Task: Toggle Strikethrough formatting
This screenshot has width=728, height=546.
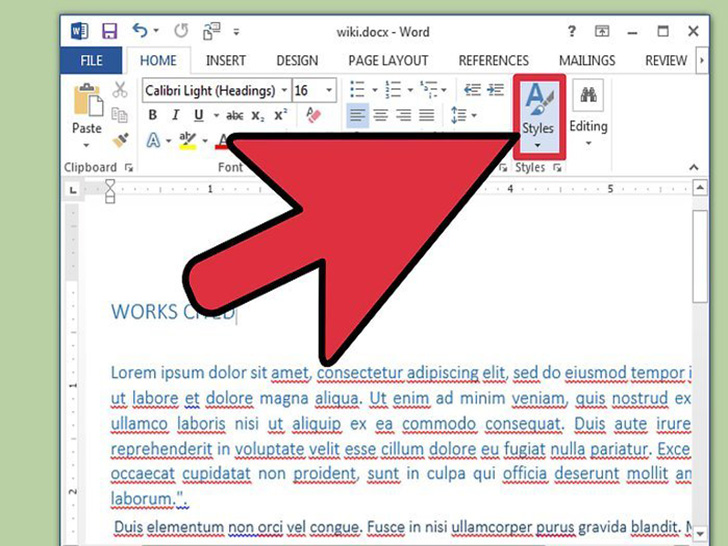Action: 235,115
